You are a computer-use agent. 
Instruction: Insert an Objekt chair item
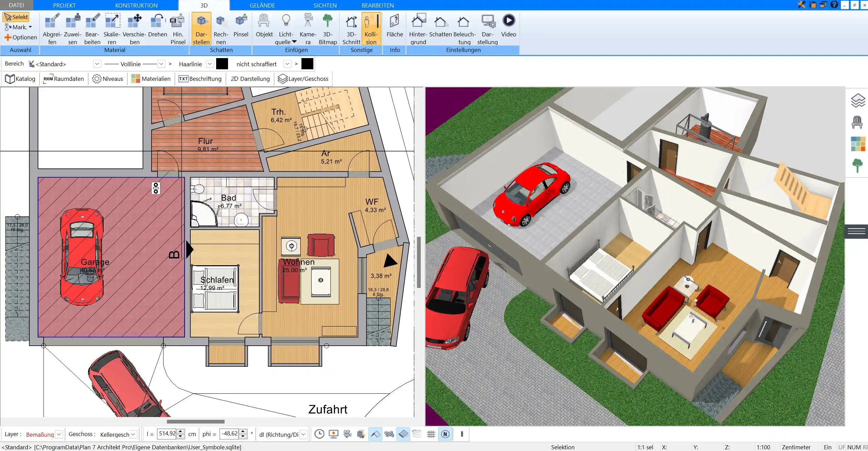[x=264, y=26]
